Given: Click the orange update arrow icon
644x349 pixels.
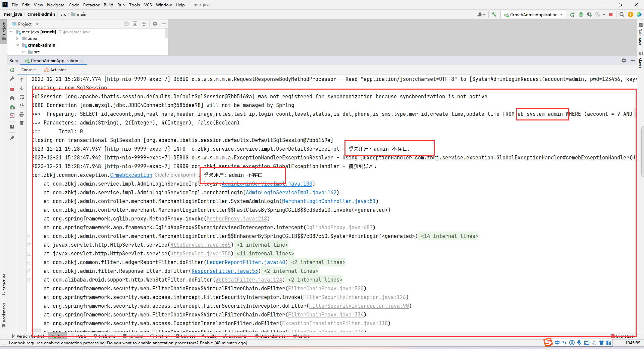Looking at the screenshot, I should tap(631, 14).
